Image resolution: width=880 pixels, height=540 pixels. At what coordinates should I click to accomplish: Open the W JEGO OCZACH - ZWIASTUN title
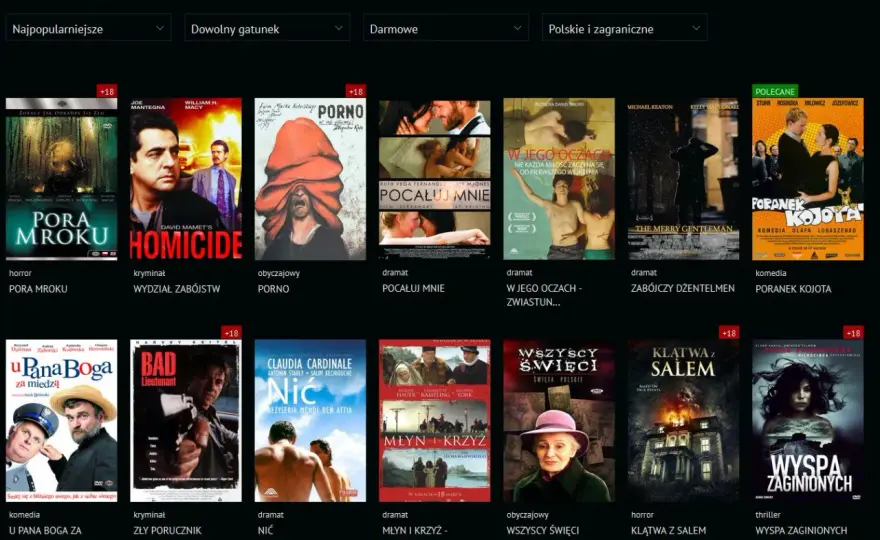click(x=544, y=295)
